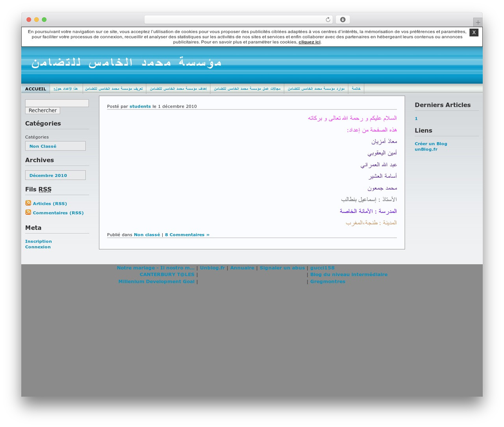Open the Commentaires (RSS) feed link

[58, 213]
